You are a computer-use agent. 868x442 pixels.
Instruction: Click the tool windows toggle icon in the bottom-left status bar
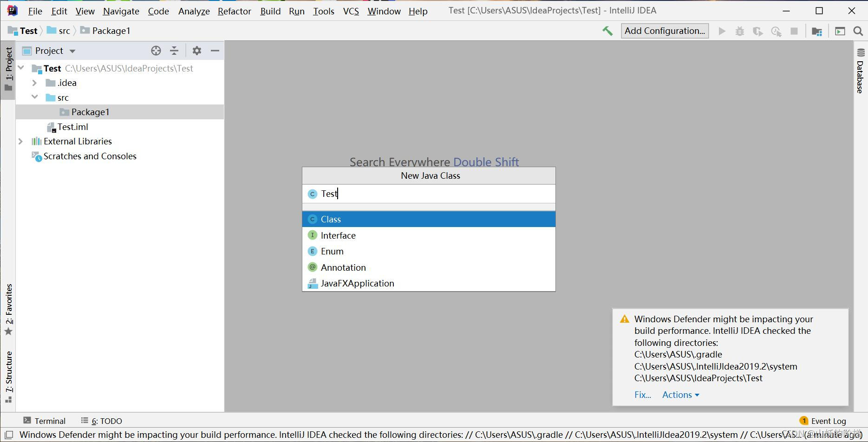tap(8, 435)
